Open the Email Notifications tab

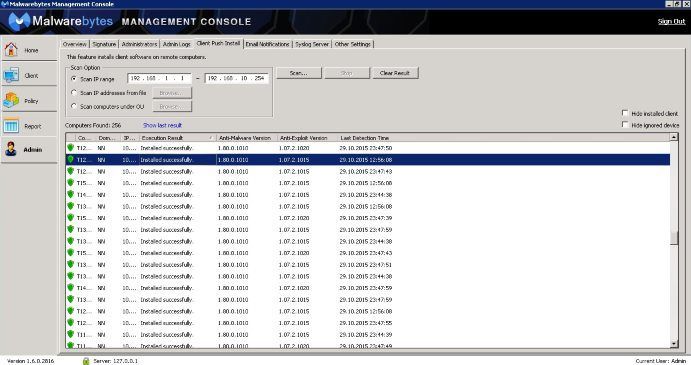pyautogui.click(x=267, y=44)
